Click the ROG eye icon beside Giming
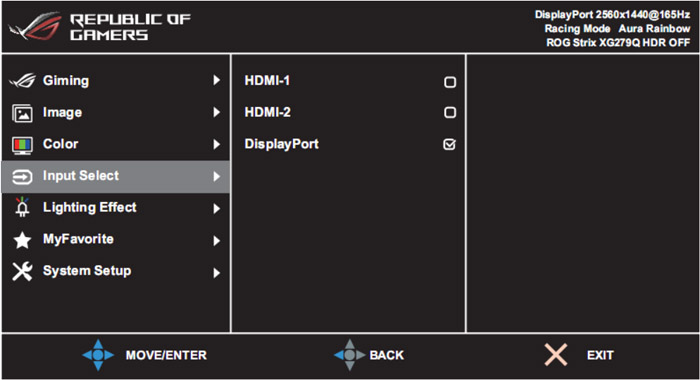The image size is (700, 380). (x=22, y=81)
